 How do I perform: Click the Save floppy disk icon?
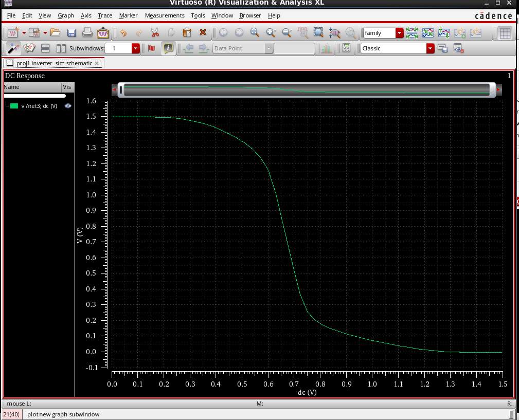[71, 33]
